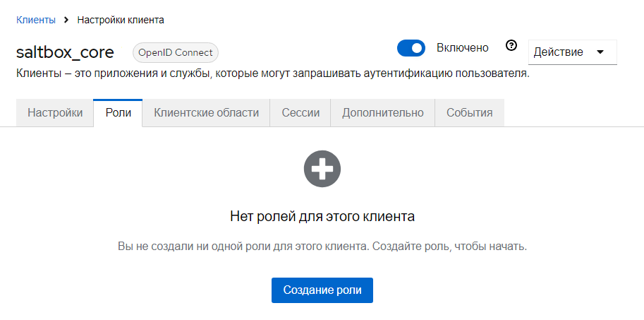Switch to the Дополнительно tab
This screenshot has height=320, width=644.
pos(382,113)
